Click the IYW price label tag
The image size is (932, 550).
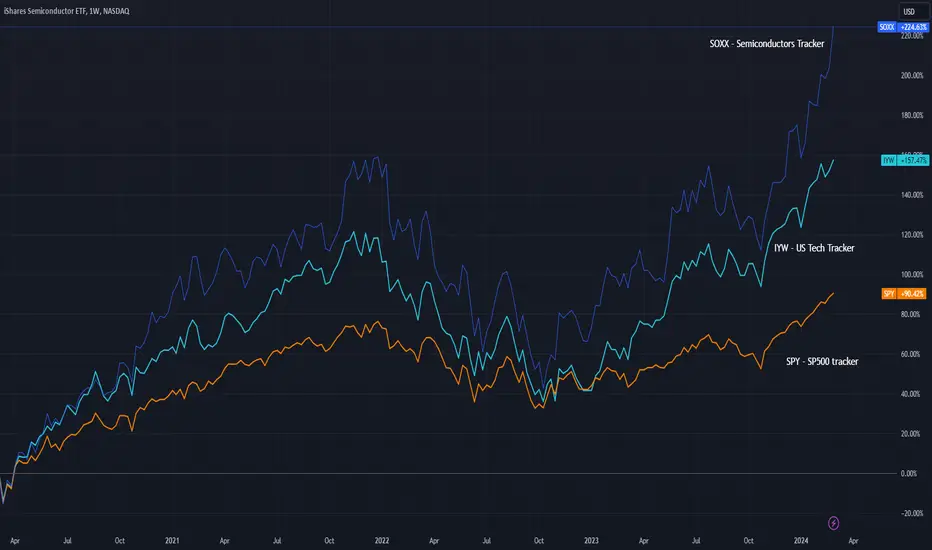905,161
